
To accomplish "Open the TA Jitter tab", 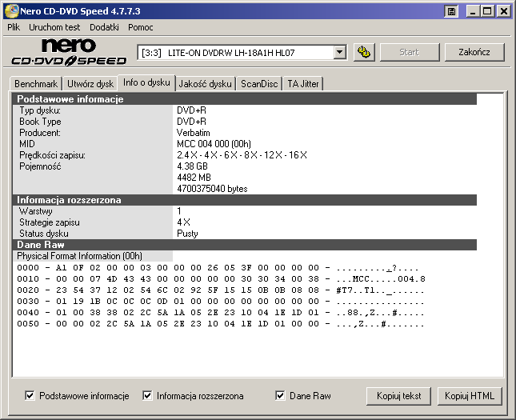I will click(303, 84).
